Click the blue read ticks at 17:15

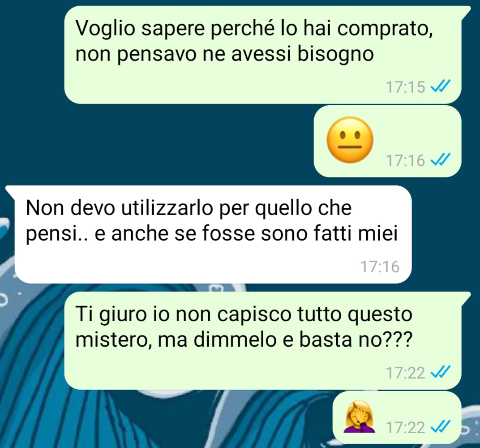[x=440, y=86]
